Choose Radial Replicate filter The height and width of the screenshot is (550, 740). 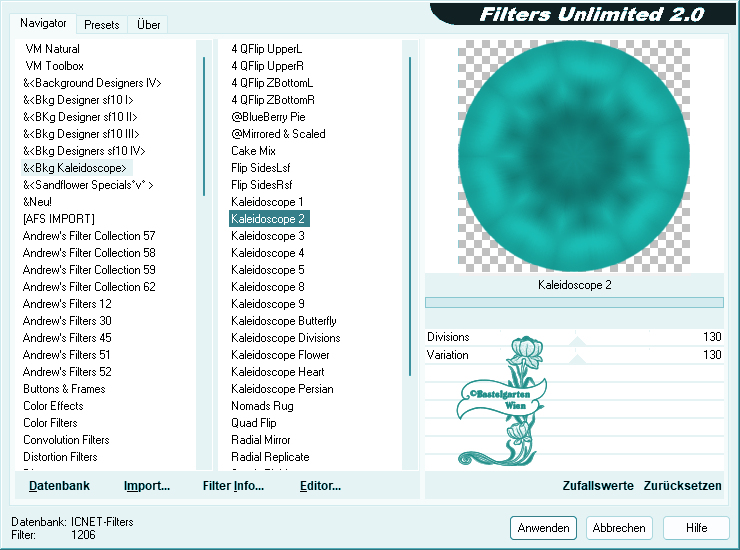click(270, 457)
